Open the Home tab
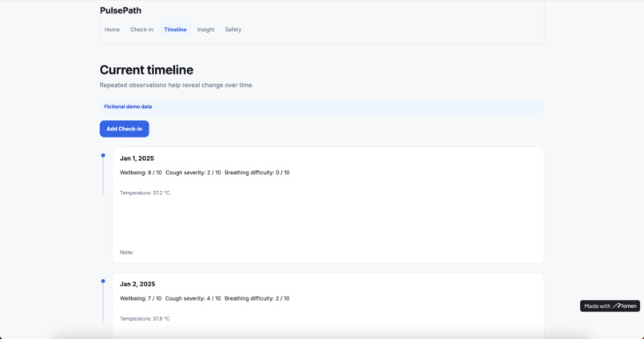The width and height of the screenshot is (644, 339). (112, 30)
